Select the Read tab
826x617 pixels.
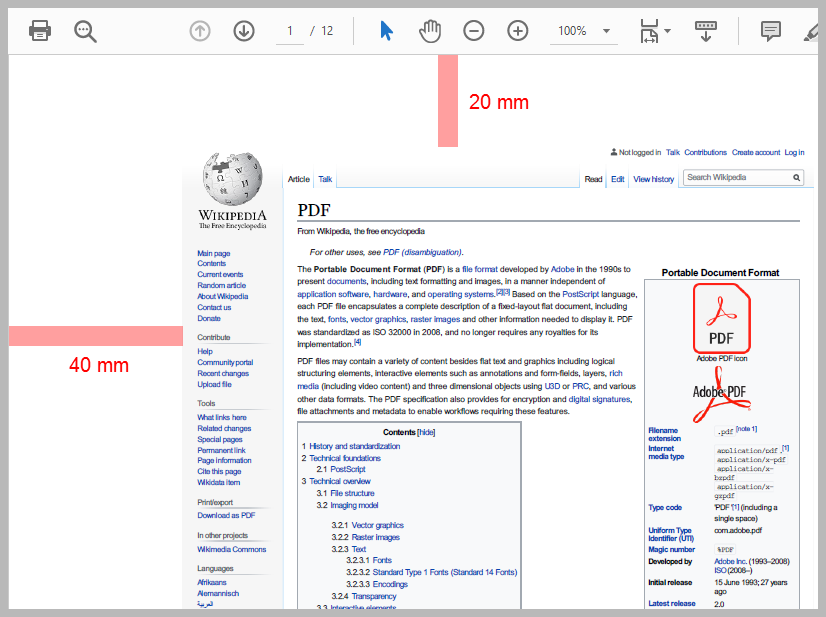pos(593,179)
